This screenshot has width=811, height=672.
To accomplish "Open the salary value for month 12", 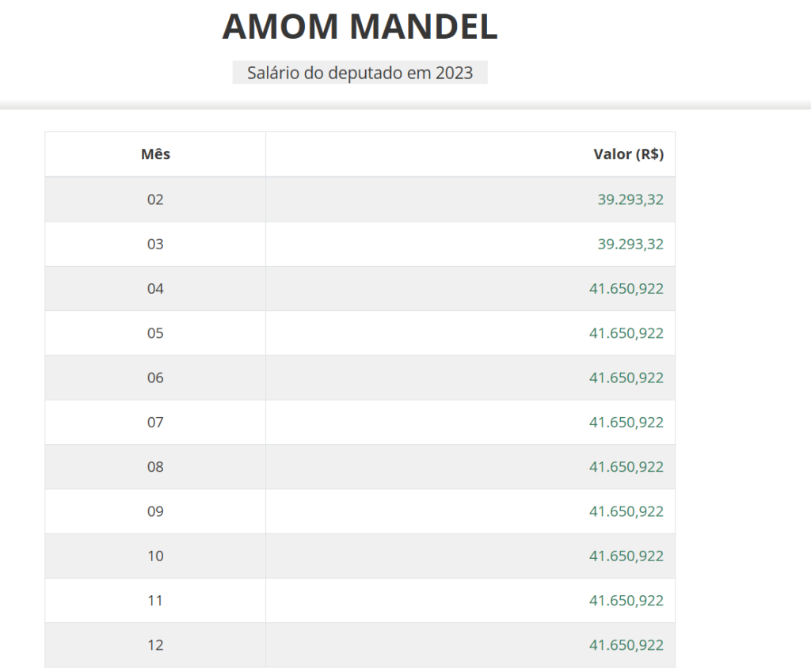I will (626, 645).
